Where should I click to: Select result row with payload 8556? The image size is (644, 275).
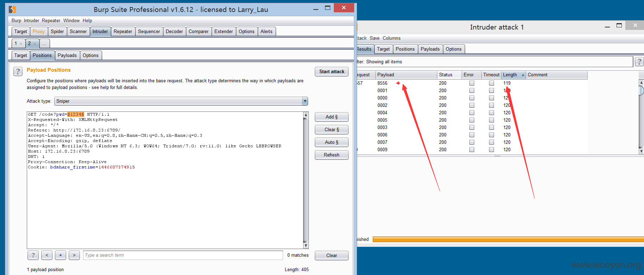tap(472, 83)
